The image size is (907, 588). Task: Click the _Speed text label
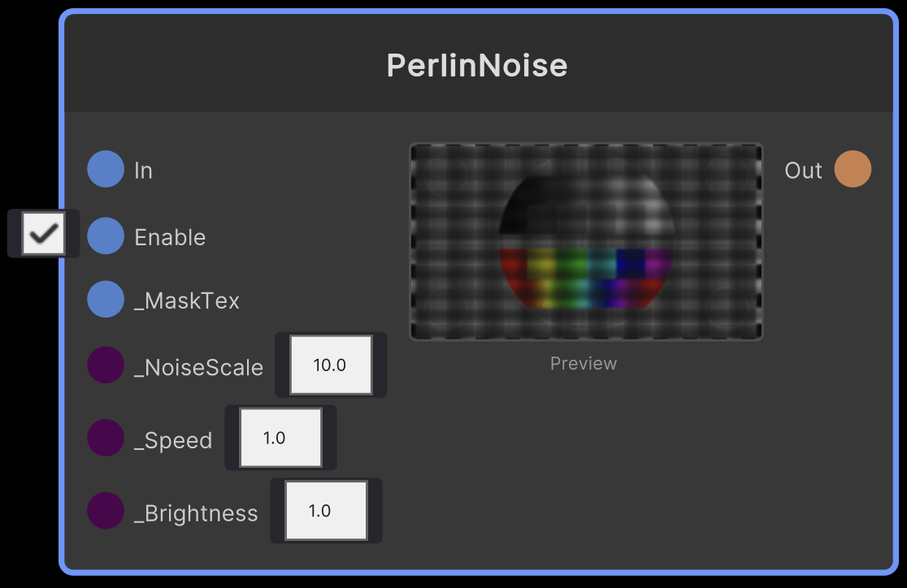173,441
